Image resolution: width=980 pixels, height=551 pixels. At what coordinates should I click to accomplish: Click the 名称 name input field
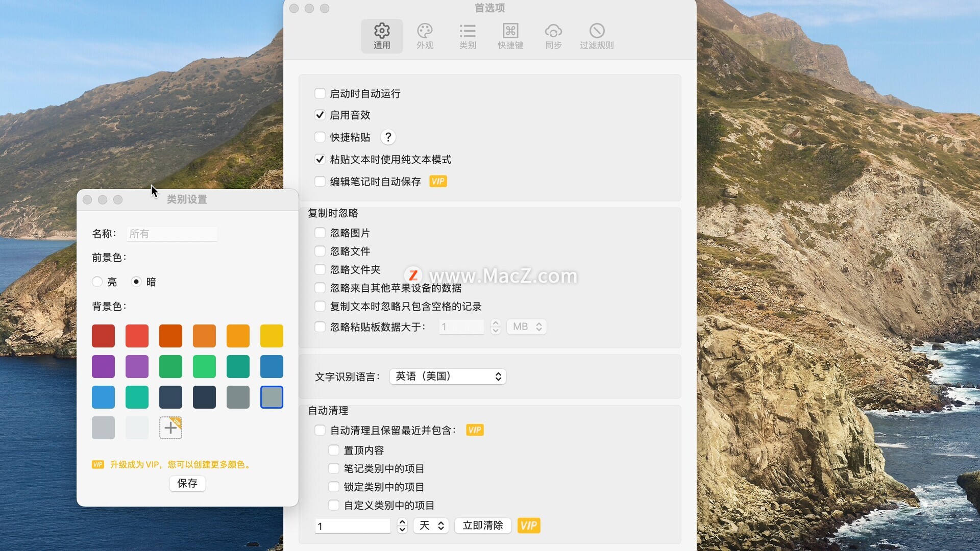tap(172, 234)
